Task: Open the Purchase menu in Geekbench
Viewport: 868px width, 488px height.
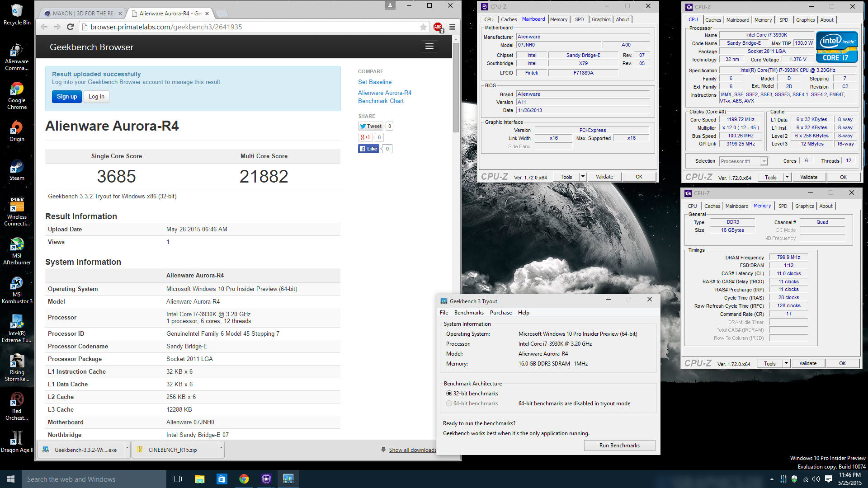Action: (x=501, y=313)
